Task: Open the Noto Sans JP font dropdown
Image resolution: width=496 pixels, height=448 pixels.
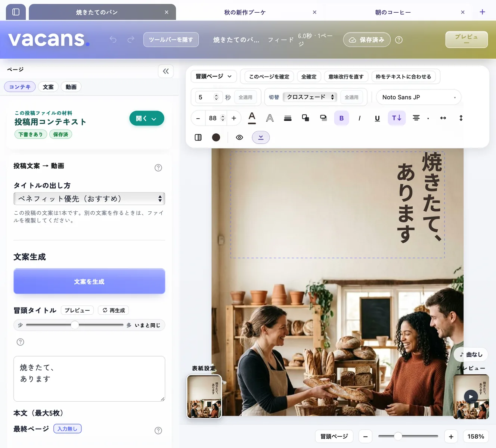Action: pos(419,97)
